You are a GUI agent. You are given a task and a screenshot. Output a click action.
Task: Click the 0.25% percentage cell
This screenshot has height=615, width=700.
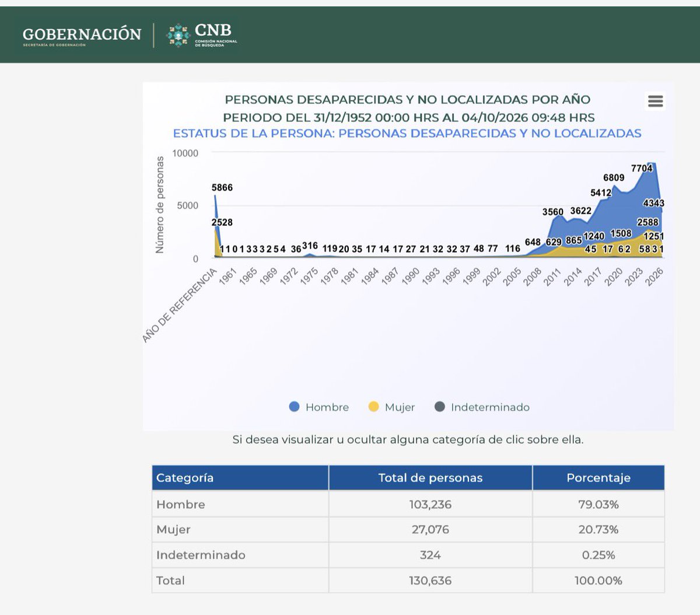pyautogui.click(x=598, y=555)
